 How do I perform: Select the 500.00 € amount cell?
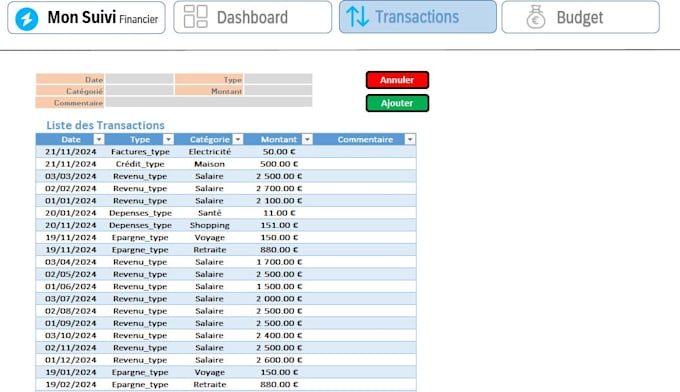[279, 164]
